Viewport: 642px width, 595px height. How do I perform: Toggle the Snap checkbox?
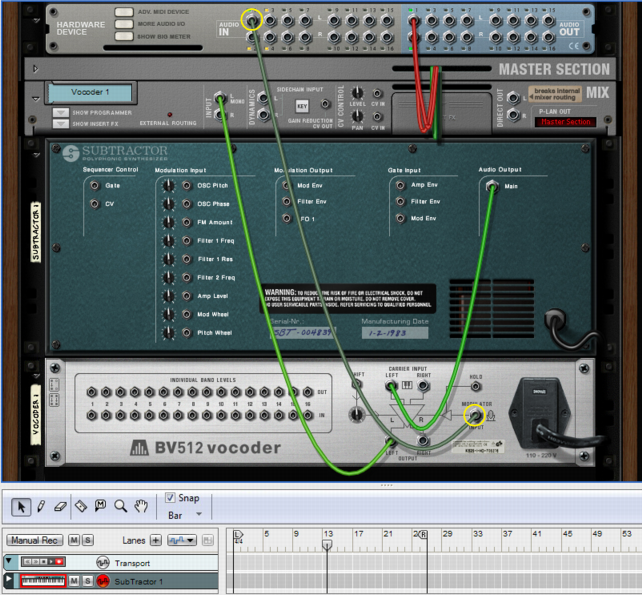(x=169, y=498)
